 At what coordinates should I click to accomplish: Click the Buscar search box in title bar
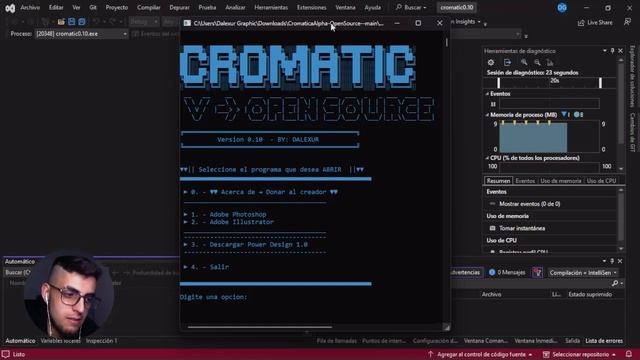point(411,8)
